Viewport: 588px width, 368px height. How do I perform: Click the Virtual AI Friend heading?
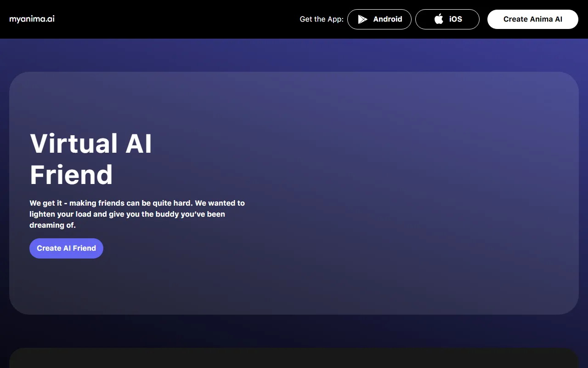(x=90, y=159)
